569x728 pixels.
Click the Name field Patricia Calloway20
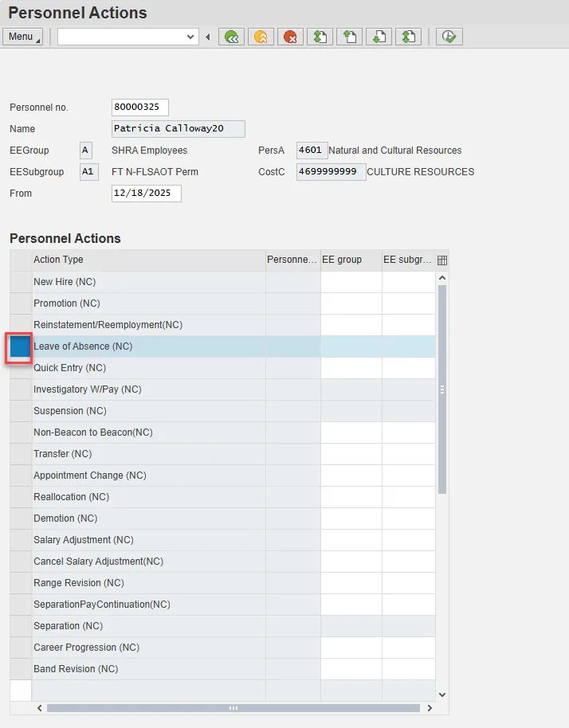pyautogui.click(x=179, y=128)
